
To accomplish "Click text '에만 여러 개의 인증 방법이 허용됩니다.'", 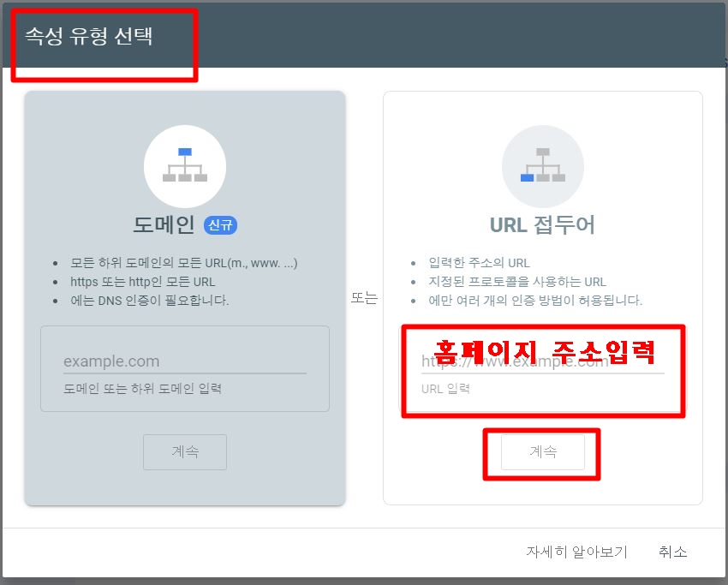I will click(535, 301).
